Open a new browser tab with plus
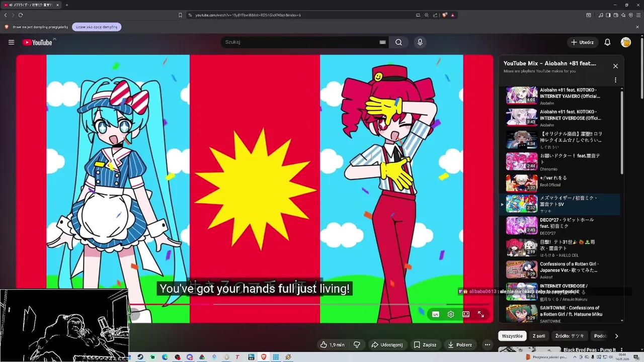This screenshot has width=644, height=362. click(67, 5)
